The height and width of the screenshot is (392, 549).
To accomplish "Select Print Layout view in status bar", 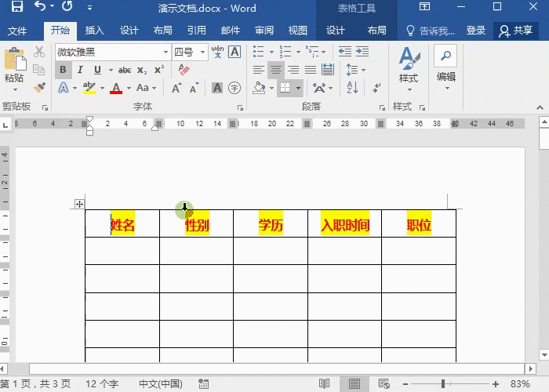I will pos(354,383).
